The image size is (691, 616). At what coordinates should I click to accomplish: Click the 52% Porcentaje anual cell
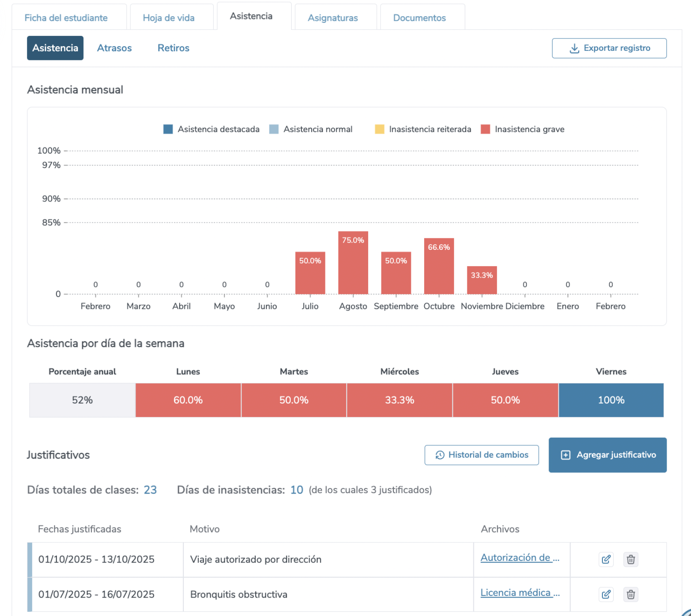coord(82,400)
